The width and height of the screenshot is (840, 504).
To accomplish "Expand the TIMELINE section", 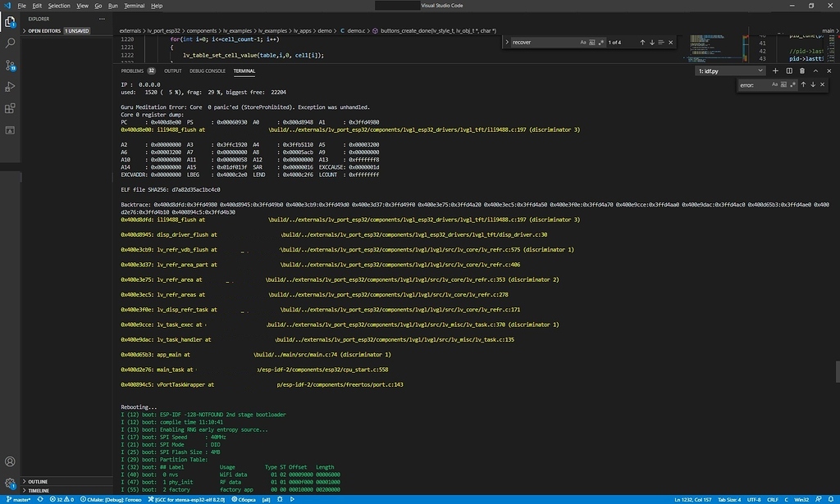I will (37, 490).
